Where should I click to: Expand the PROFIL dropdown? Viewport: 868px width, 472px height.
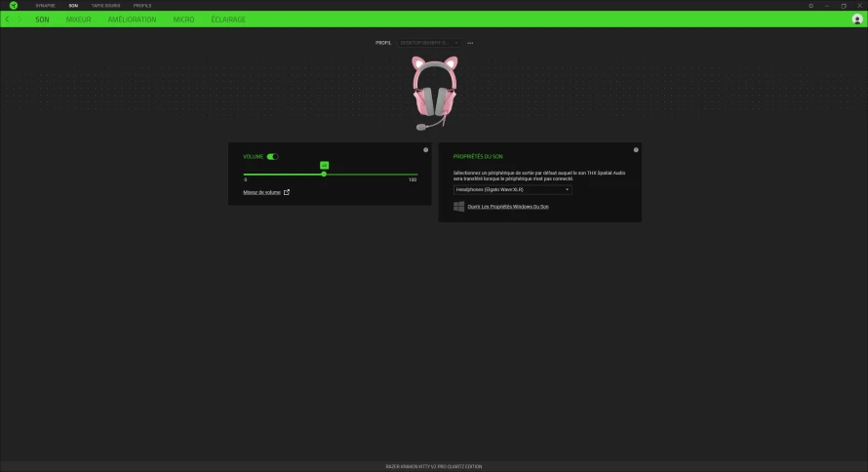coord(429,43)
